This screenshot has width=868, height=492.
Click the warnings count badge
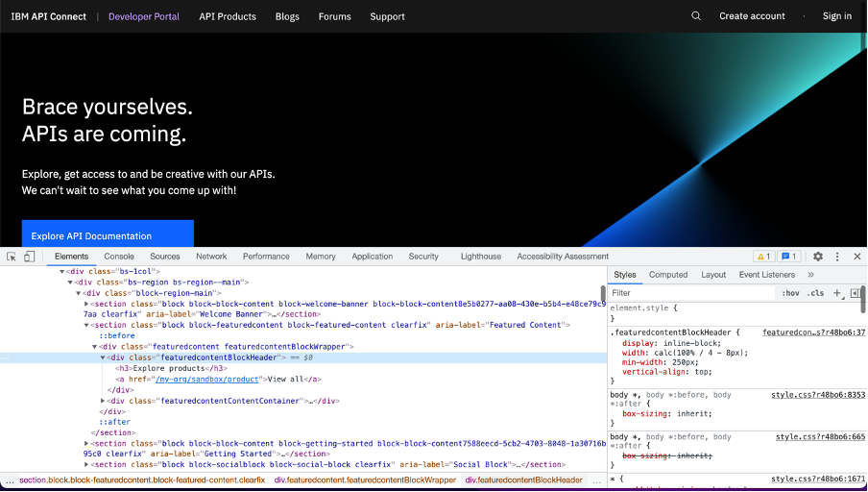tap(763, 257)
